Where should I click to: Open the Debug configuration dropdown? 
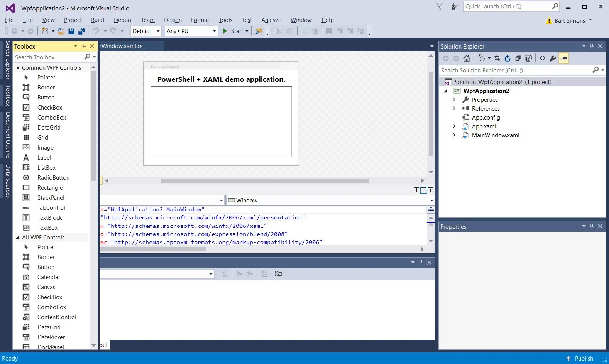[158, 31]
